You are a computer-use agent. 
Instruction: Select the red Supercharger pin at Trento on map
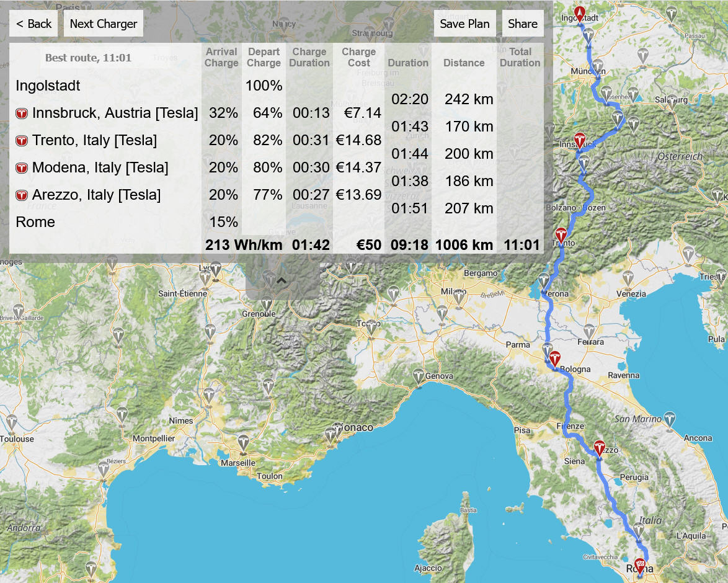[x=561, y=236]
